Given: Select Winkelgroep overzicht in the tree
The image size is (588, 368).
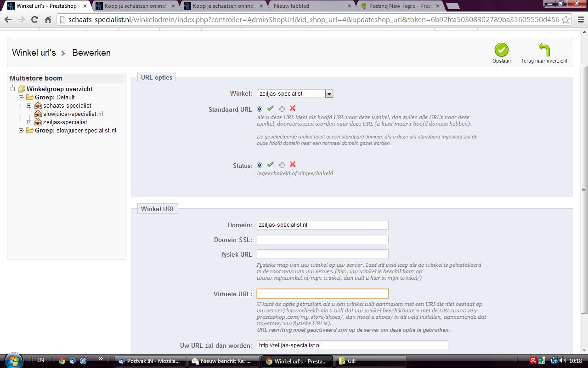Looking at the screenshot, I should click(59, 89).
